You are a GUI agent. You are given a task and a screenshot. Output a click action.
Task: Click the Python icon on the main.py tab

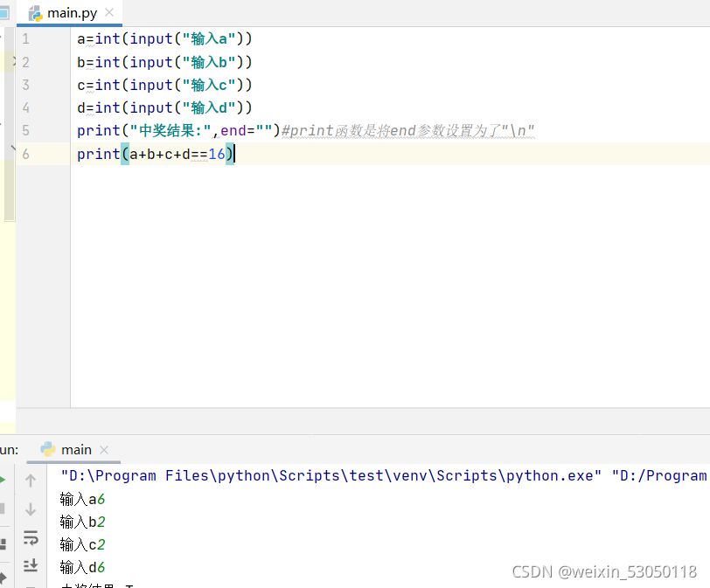coord(35,13)
